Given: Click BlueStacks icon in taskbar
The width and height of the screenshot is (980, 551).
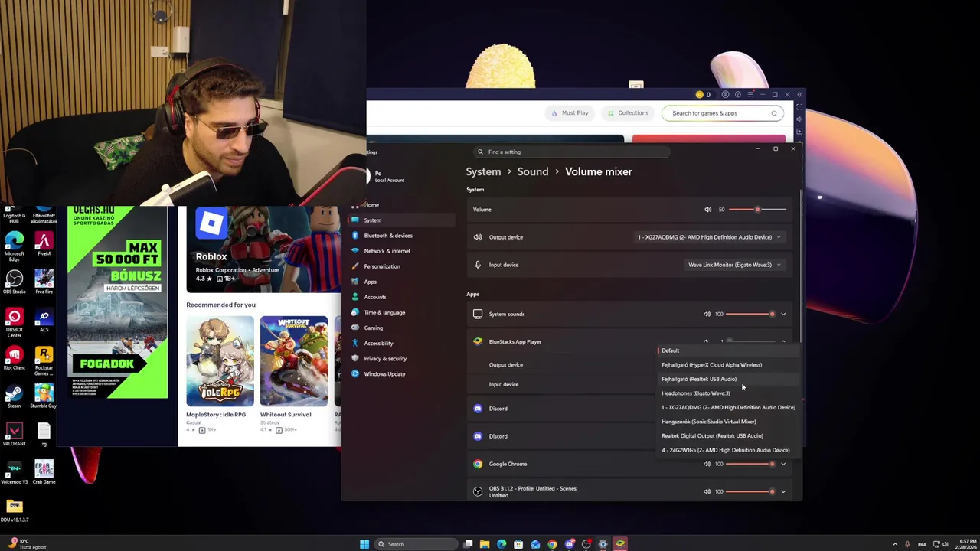Looking at the screenshot, I should pos(619,544).
